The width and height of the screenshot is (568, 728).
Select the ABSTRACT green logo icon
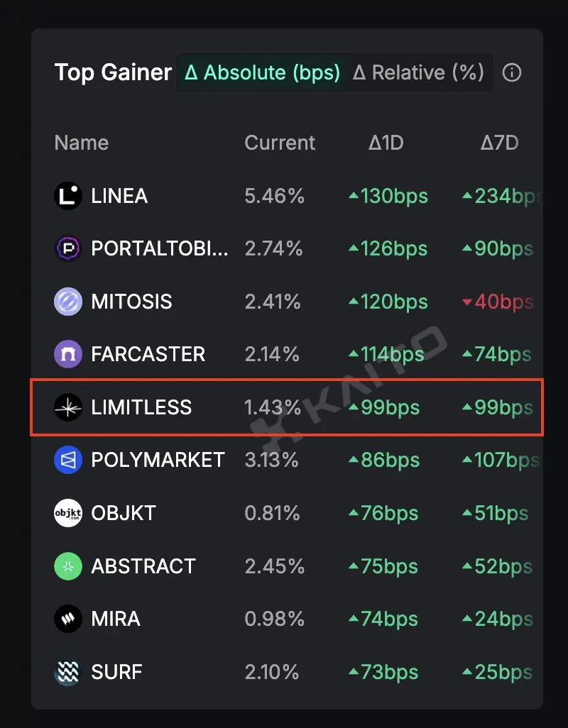(68, 566)
